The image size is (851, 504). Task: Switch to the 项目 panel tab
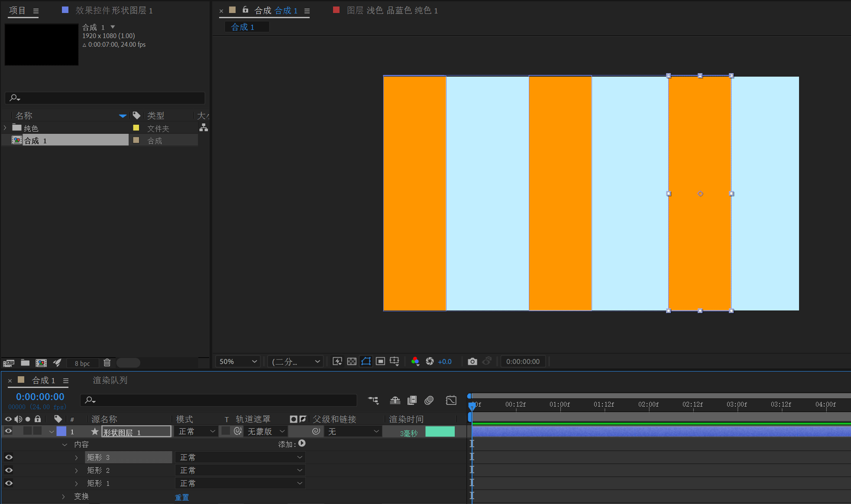click(x=17, y=10)
